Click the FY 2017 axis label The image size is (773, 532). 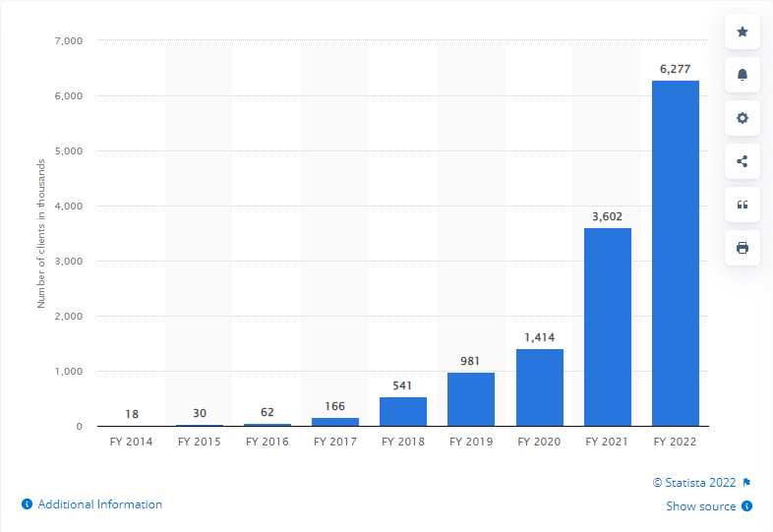click(x=335, y=442)
